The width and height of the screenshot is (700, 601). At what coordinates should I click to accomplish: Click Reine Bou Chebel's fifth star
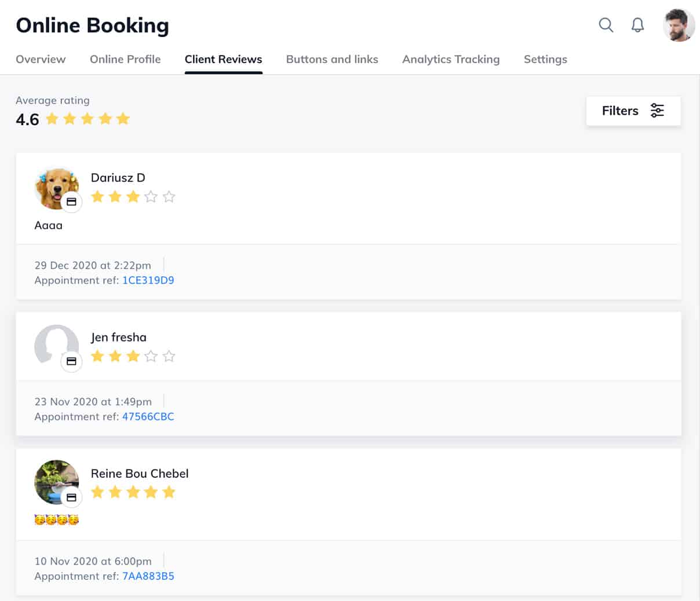(x=169, y=492)
